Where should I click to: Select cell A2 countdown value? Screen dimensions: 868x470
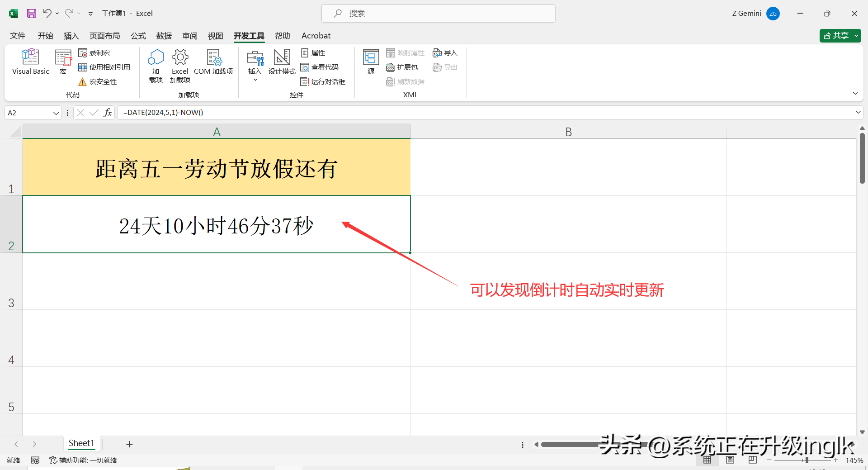217,224
